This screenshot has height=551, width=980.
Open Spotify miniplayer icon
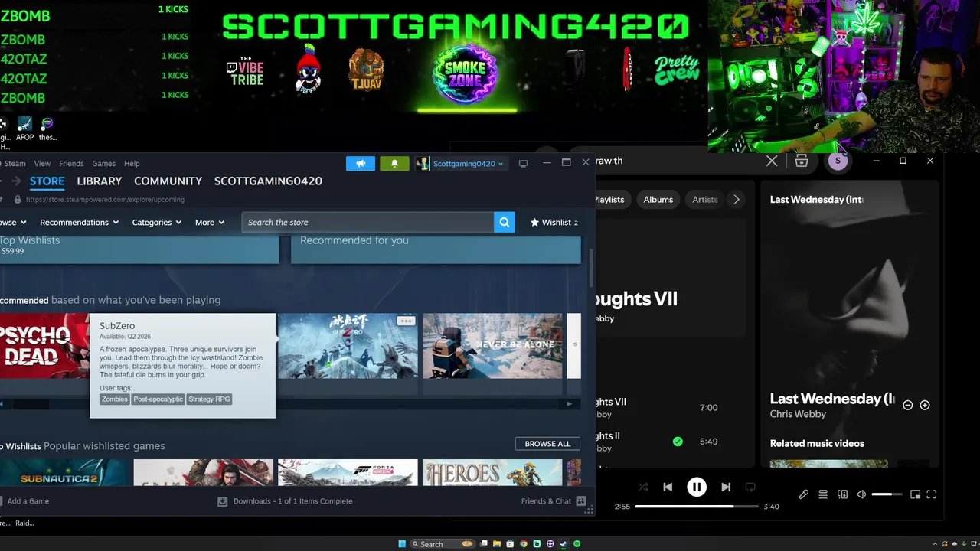pos(915,494)
